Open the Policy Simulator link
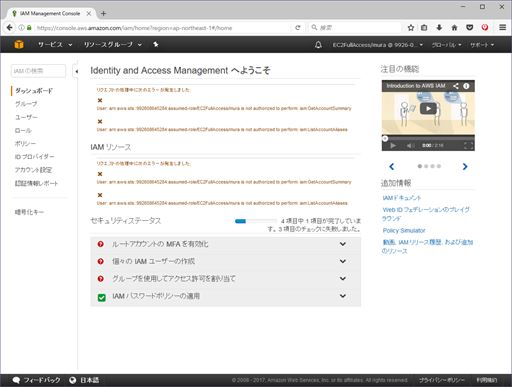 point(404,230)
